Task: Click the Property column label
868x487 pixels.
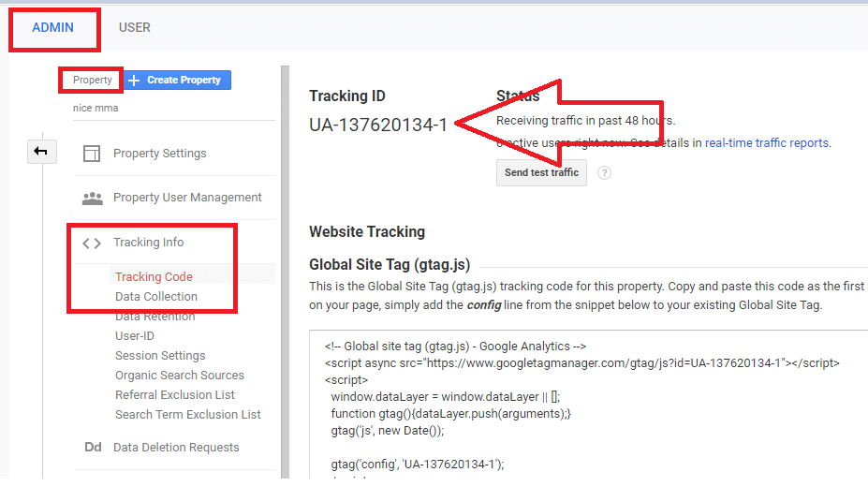Action: coord(92,81)
